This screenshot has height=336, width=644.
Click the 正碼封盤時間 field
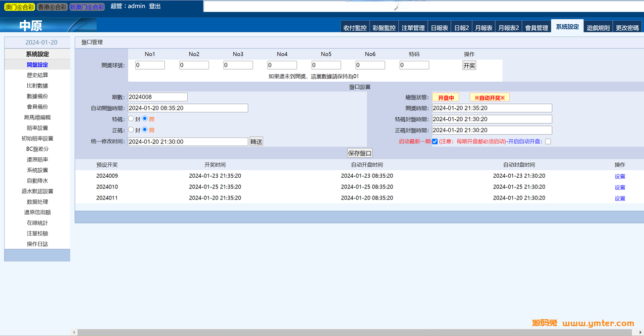(492, 130)
